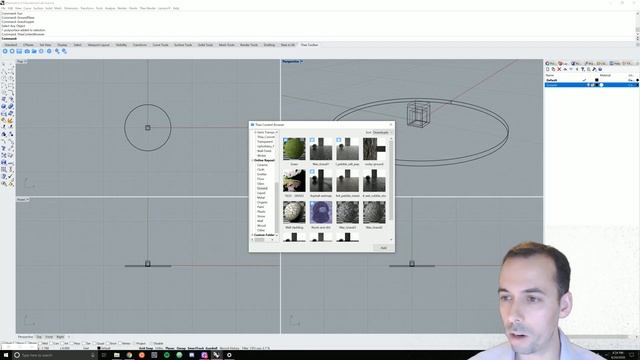
Task: Open the Sort dropdown in Thea Content Browser
Action: (x=382, y=132)
